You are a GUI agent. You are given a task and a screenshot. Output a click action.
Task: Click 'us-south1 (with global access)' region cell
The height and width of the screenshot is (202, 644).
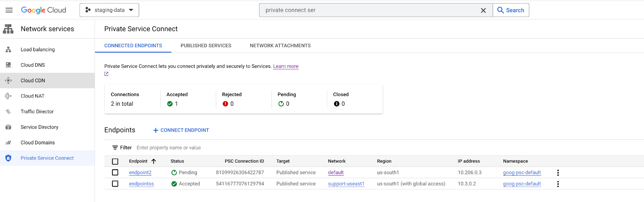coord(411,184)
